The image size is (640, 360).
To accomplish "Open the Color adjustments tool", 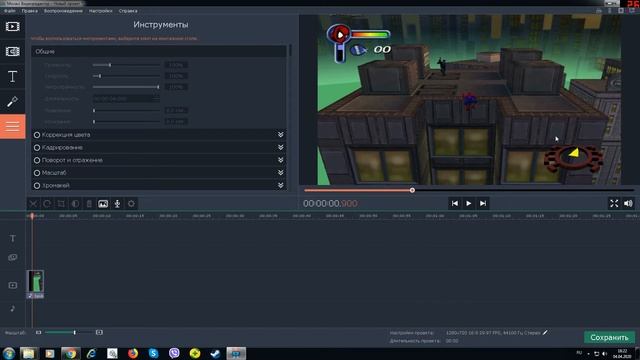I will (75, 204).
